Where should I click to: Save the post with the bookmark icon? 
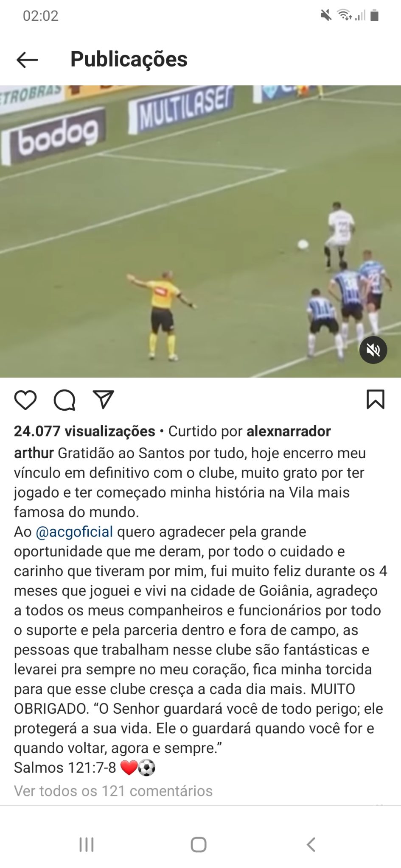(x=376, y=399)
